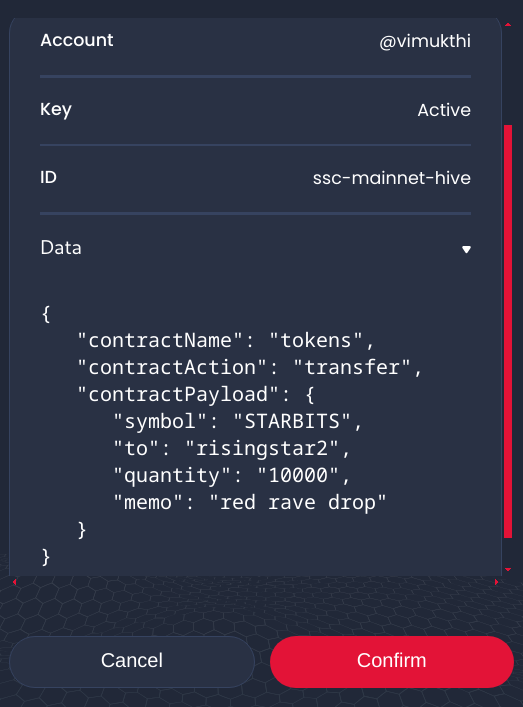
Task: Click the contractAction transfer line
Action: coord(249,367)
